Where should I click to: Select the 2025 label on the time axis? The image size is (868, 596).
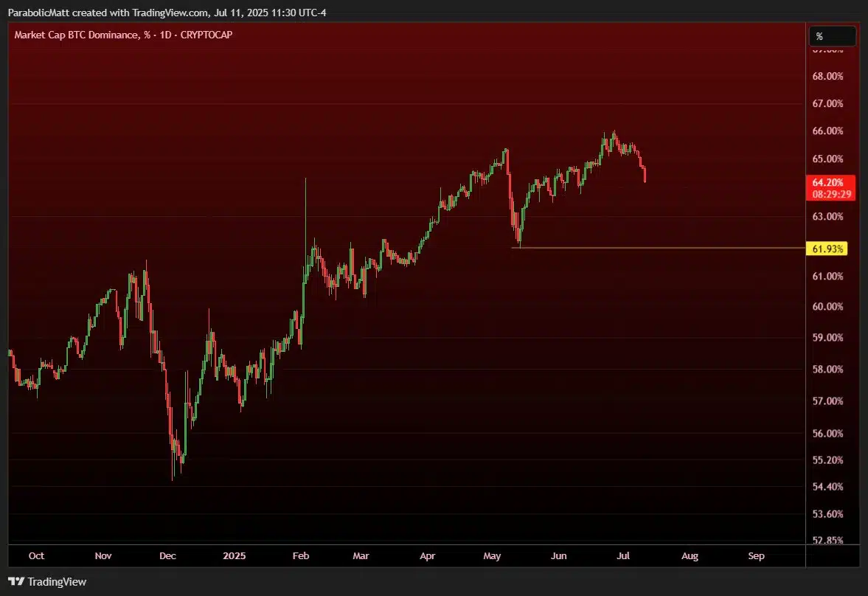234,556
